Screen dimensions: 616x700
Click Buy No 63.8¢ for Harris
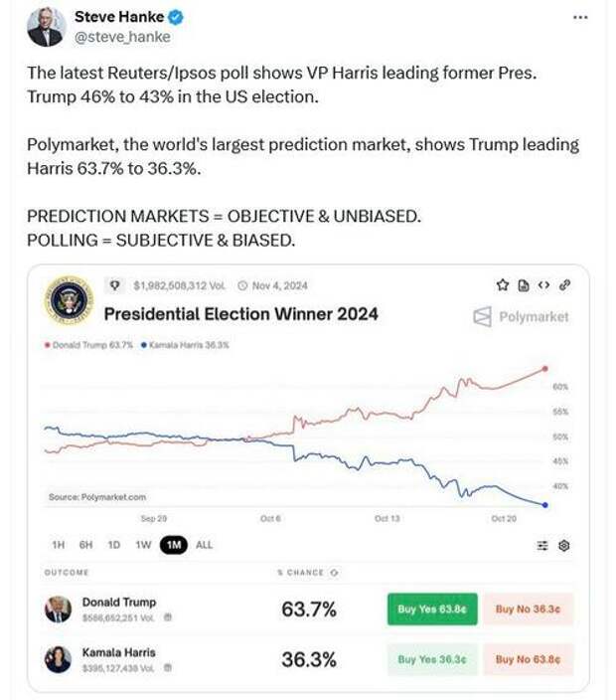click(x=528, y=659)
